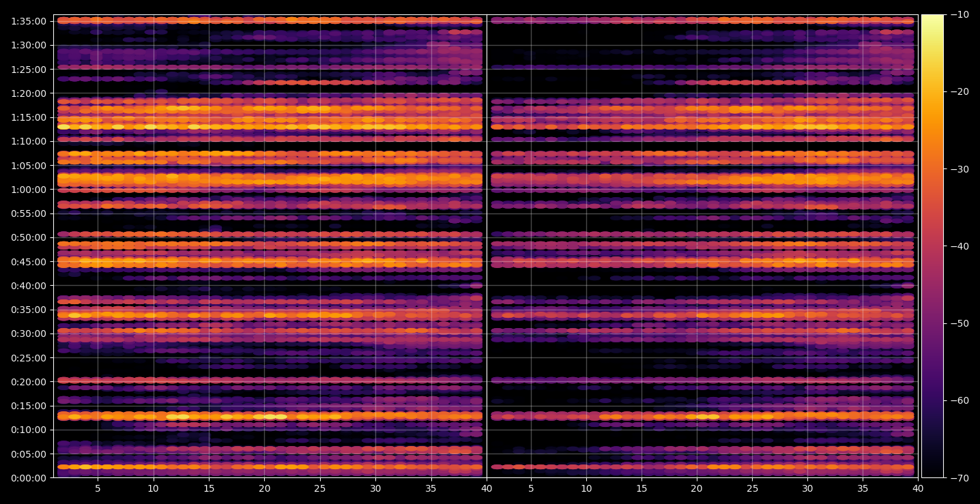Image resolution: width=980 pixels, height=504 pixels.
Task: Select x-axis label 20 under the right heatmap
Action: pyautogui.click(x=697, y=489)
